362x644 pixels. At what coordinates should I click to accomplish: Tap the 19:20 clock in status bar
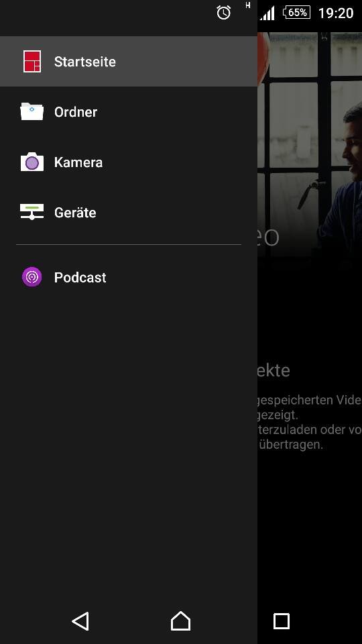(x=336, y=13)
